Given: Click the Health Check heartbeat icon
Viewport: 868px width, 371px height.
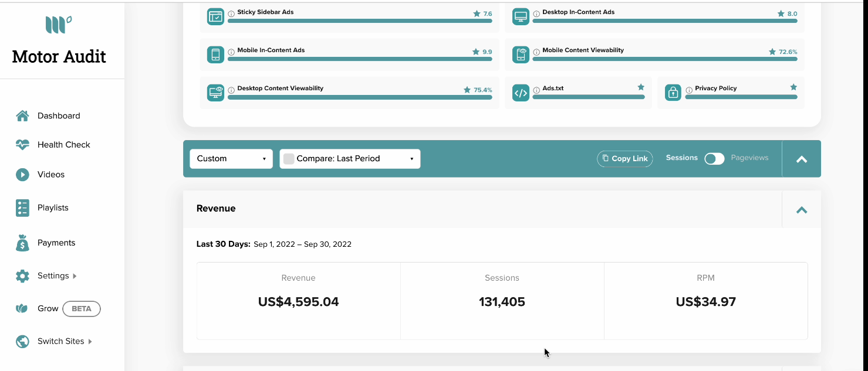Looking at the screenshot, I should pos(22,145).
